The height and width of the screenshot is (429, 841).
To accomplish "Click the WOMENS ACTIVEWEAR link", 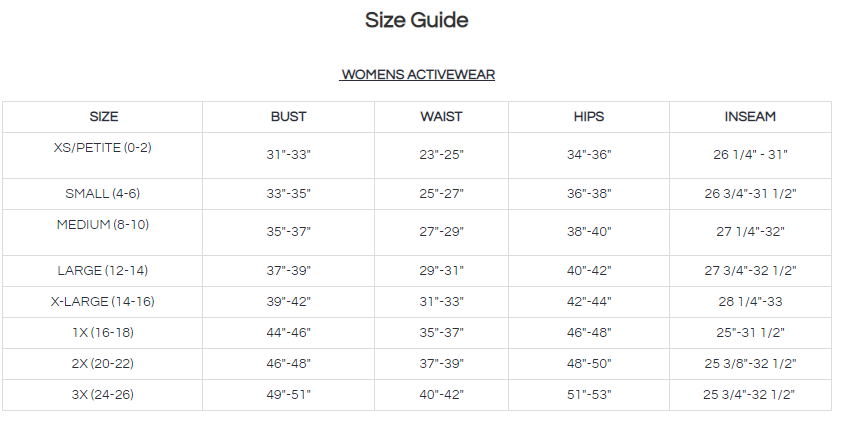I will tap(418, 74).
